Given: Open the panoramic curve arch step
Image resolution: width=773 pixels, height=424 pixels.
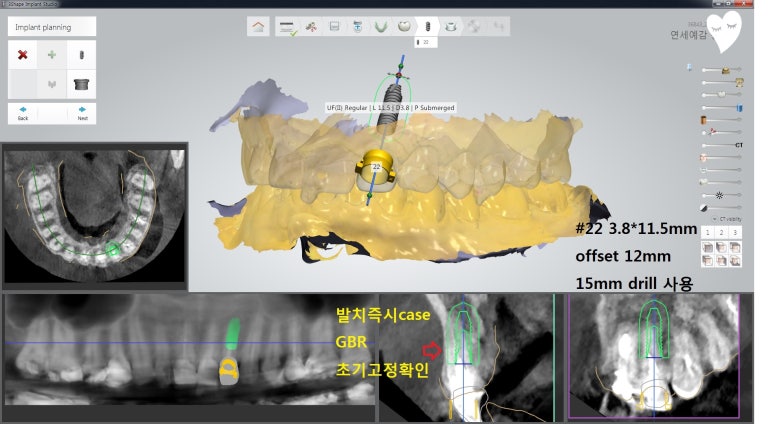Looking at the screenshot, I should [381, 26].
